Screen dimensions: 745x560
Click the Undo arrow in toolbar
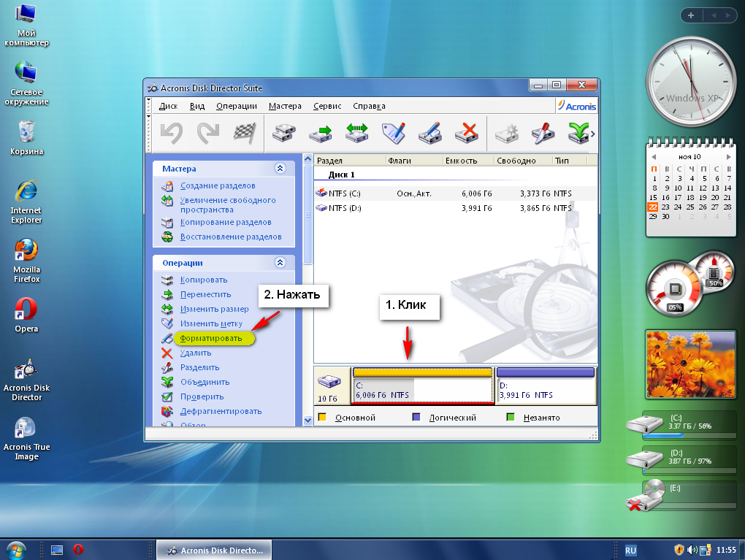172,133
